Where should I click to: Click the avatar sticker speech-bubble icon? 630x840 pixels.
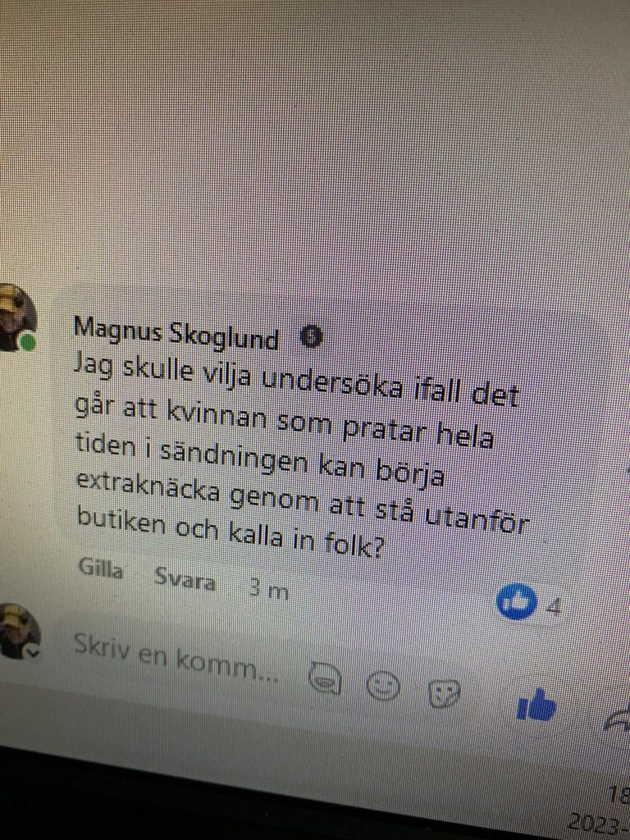point(325,678)
